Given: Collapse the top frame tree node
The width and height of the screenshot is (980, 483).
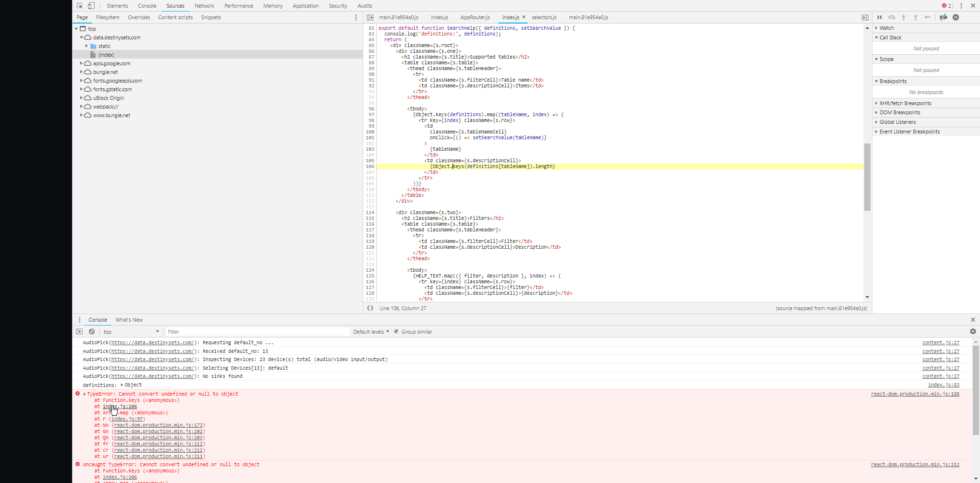Looking at the screenshot, I should [76, 29].
